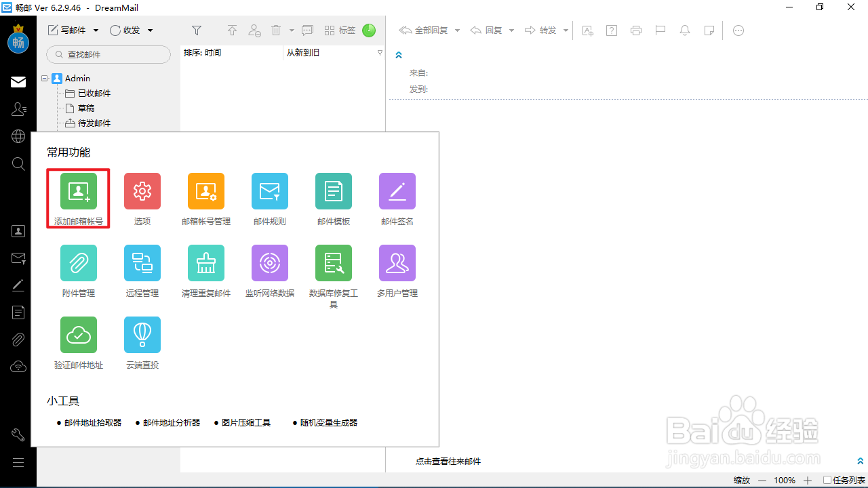Click the 写邮件 compose button
This screenshot has height=488, width=868.
pyautogui.click(x=66, y=30)
